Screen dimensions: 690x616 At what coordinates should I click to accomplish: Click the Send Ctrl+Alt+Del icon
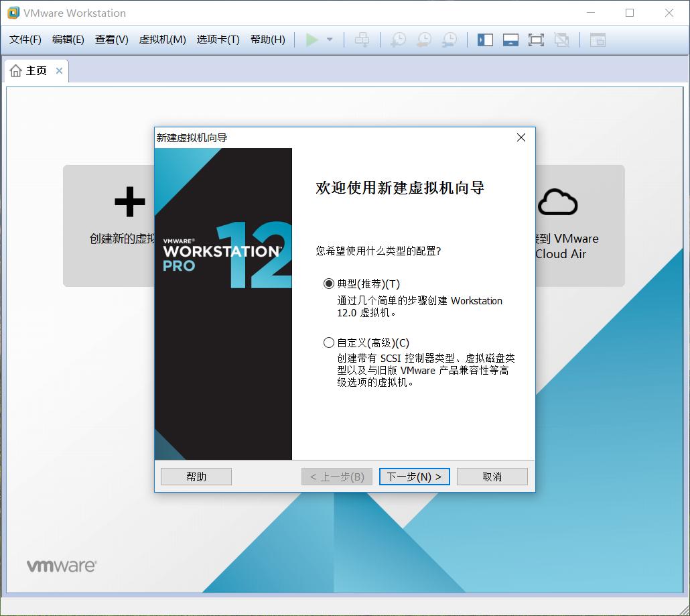tap(362, 40)
